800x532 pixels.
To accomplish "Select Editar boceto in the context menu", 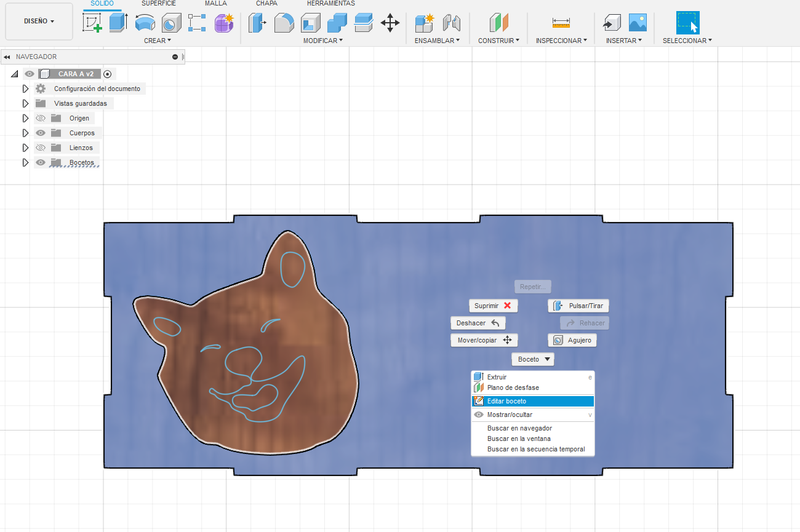I will click(533, 401).
